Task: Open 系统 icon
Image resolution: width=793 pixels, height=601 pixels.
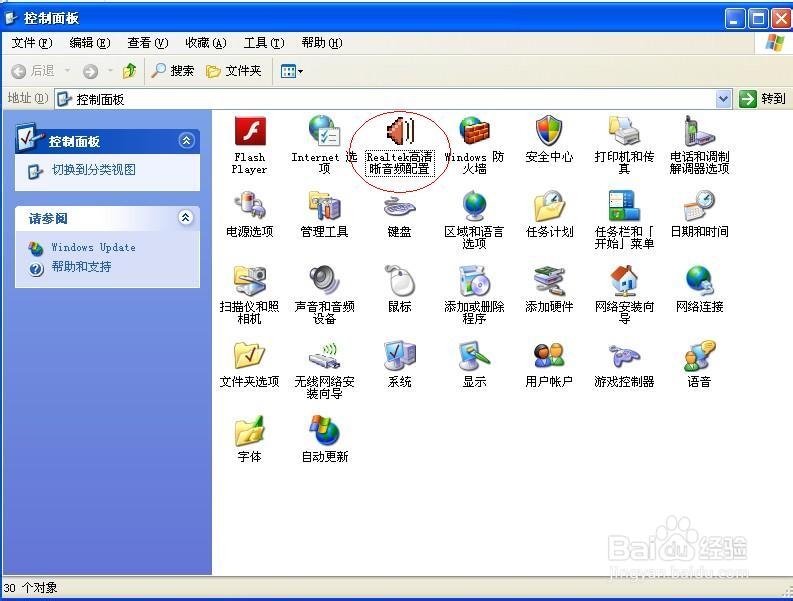Action: [400, 355]
